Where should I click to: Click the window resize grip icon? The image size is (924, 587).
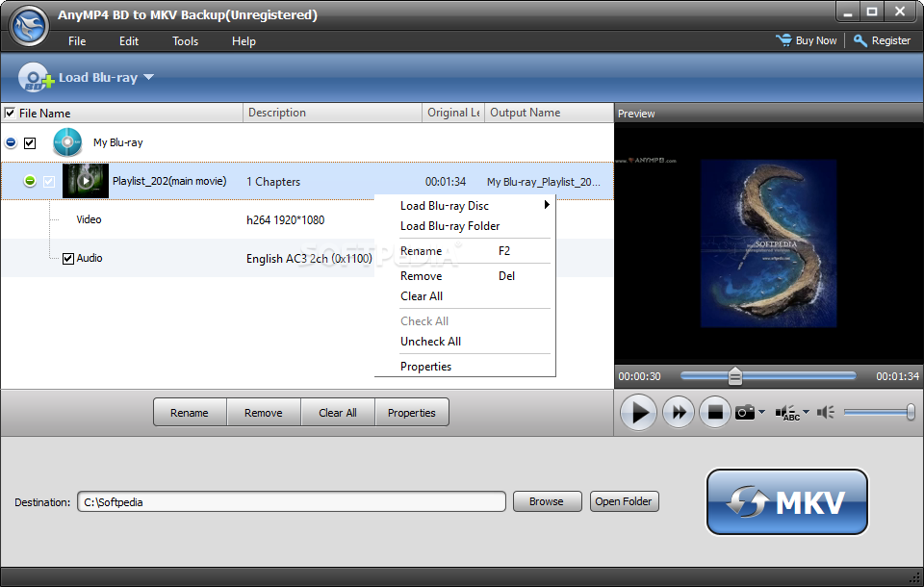[914, 577]
